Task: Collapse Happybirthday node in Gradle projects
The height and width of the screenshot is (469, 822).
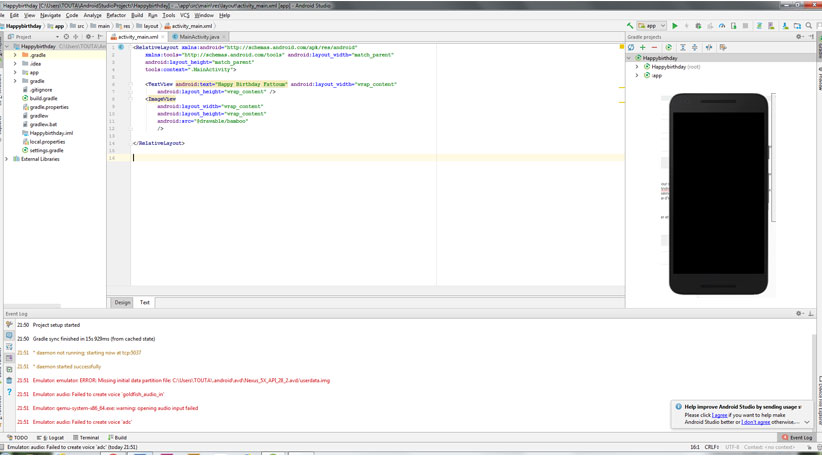Action: point(629,58)
